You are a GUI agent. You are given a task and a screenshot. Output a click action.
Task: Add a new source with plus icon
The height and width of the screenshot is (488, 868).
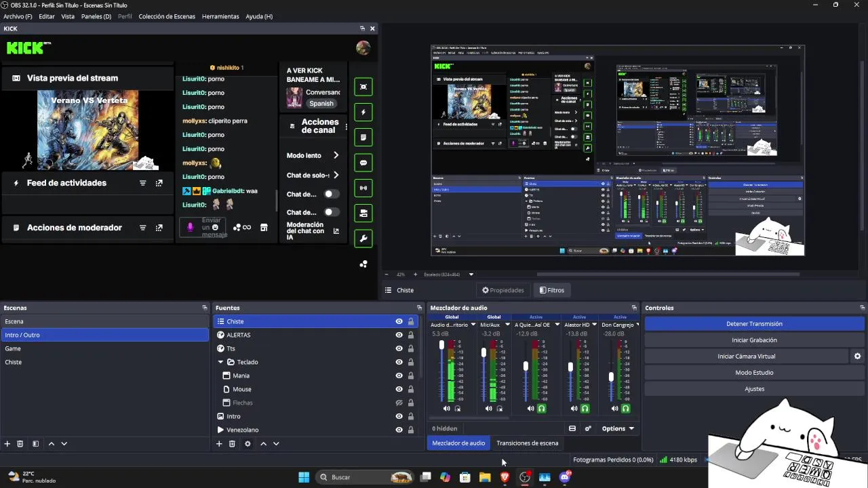pos(219,444)
